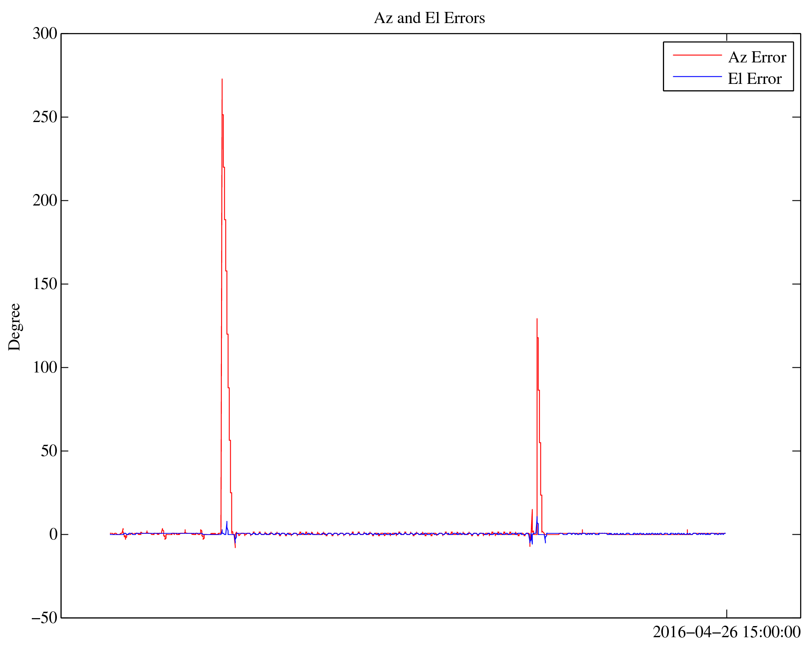Click the 0 y-axis tick label
Viewport: 812px width, 669px height.
(x=53, y=534)
